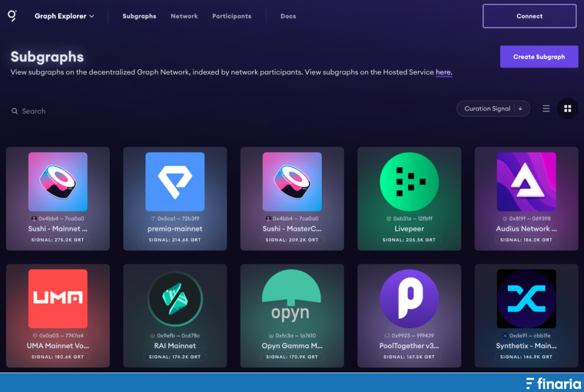The image size is (584, 392).
Task: Click SIGNAL: 205.5K GRT badge
Action: (x=409, y=240)
